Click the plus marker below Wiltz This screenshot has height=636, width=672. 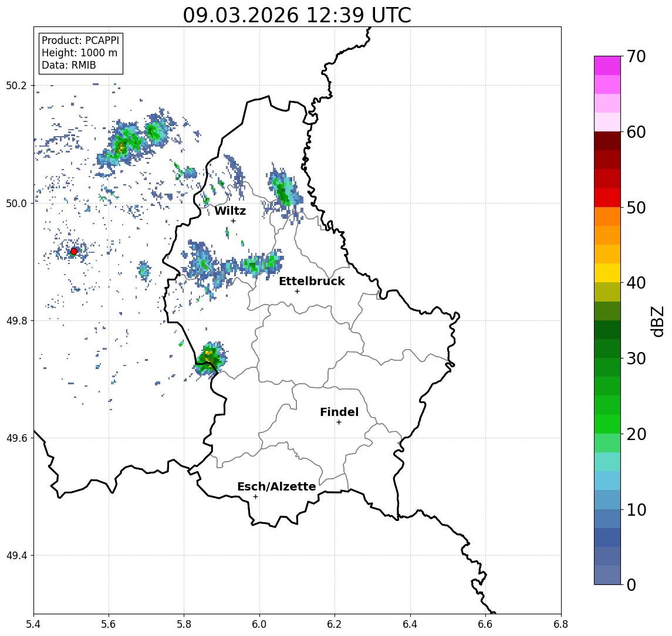(x=233, y=221)
